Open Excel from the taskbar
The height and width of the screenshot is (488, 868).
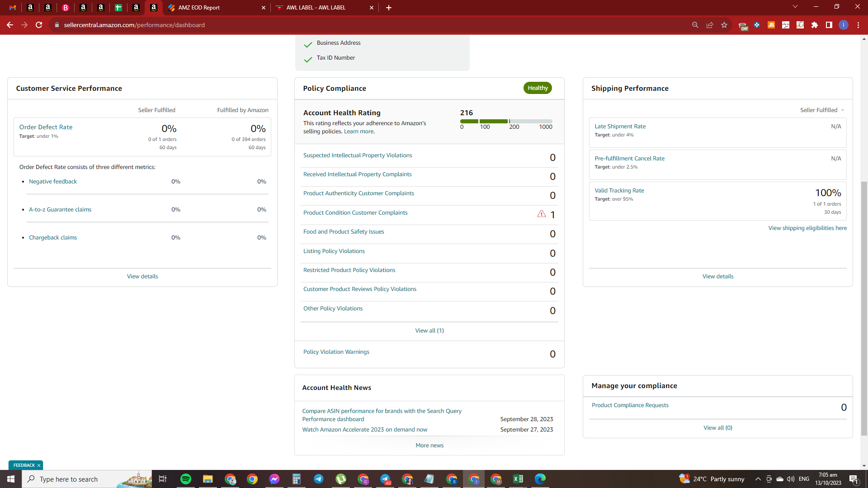[518, 479]
